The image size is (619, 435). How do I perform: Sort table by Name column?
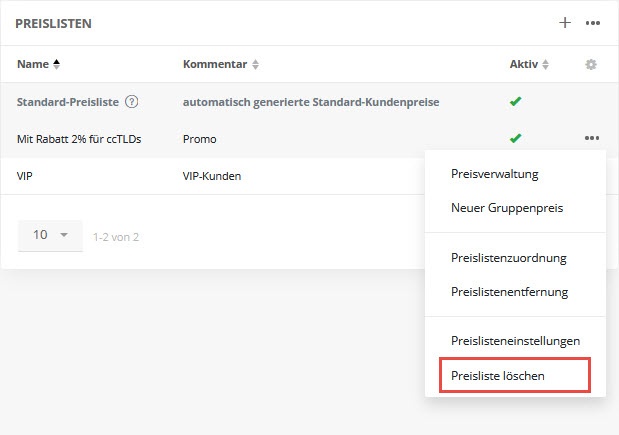click(38, 64)
